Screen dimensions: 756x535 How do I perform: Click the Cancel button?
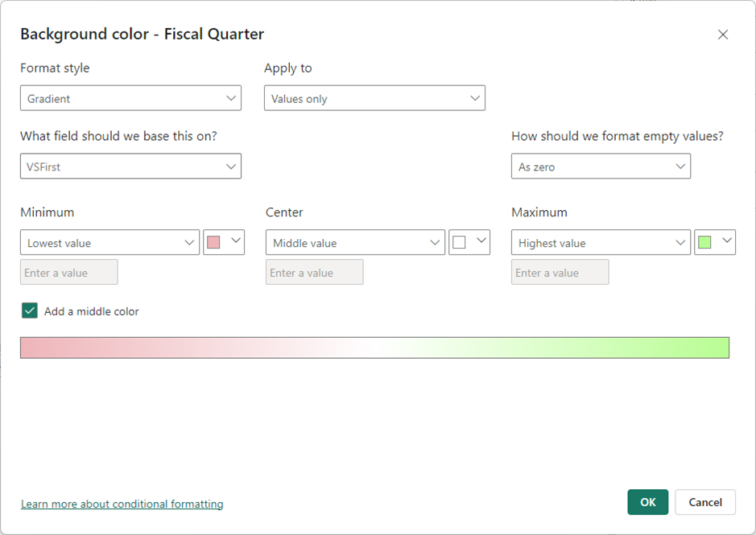[705, 502]
